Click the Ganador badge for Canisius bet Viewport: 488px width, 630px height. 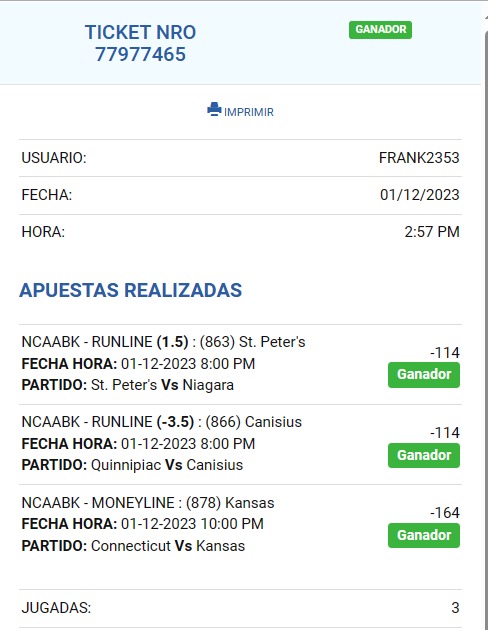(424, 455)
